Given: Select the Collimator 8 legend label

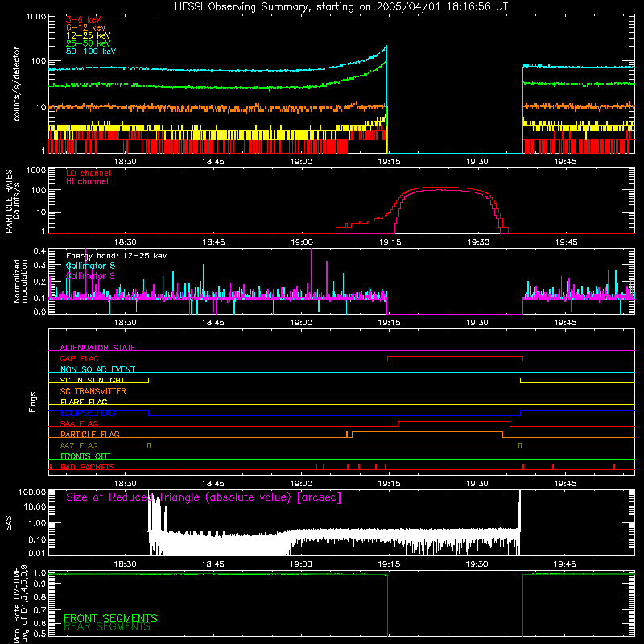Looking at the screenshot, I should click(90, 266).
